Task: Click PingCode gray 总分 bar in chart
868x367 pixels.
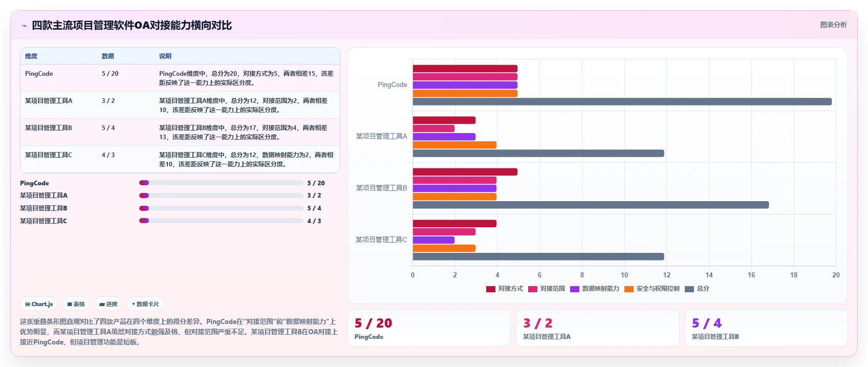Action: [622, 102]
